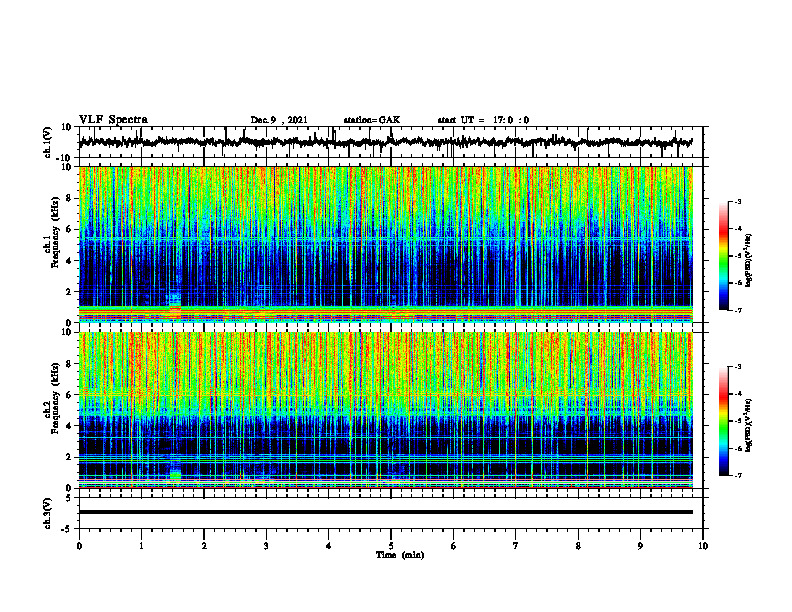The width and height of the screenshot is (792, 612).
Task: Click time axis tick label '2'
Action: pos(204,546)
